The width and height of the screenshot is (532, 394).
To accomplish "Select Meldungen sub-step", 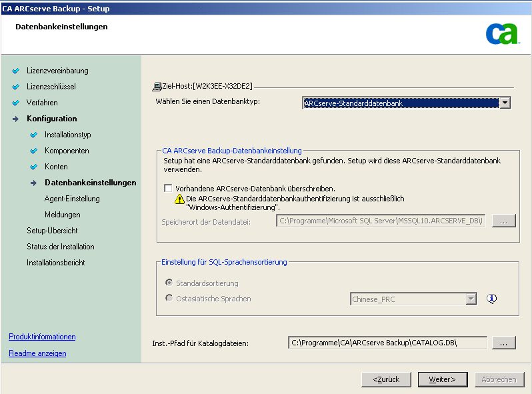I will (x=63, y=215).
